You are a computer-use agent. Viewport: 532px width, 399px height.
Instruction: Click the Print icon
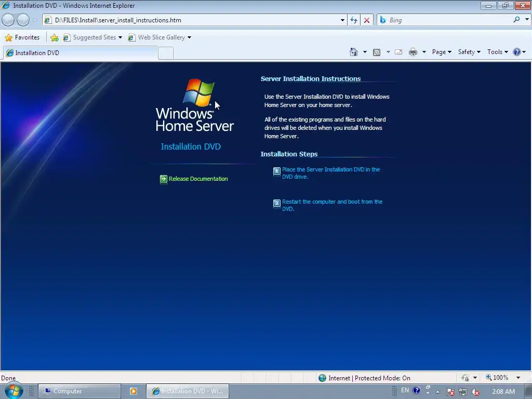coord(413,52)
